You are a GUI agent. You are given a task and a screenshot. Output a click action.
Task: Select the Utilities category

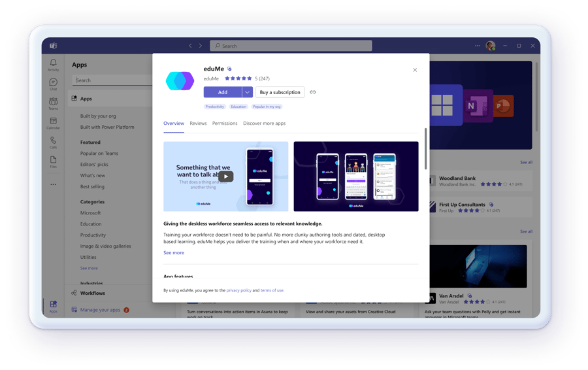click(88, 257)
